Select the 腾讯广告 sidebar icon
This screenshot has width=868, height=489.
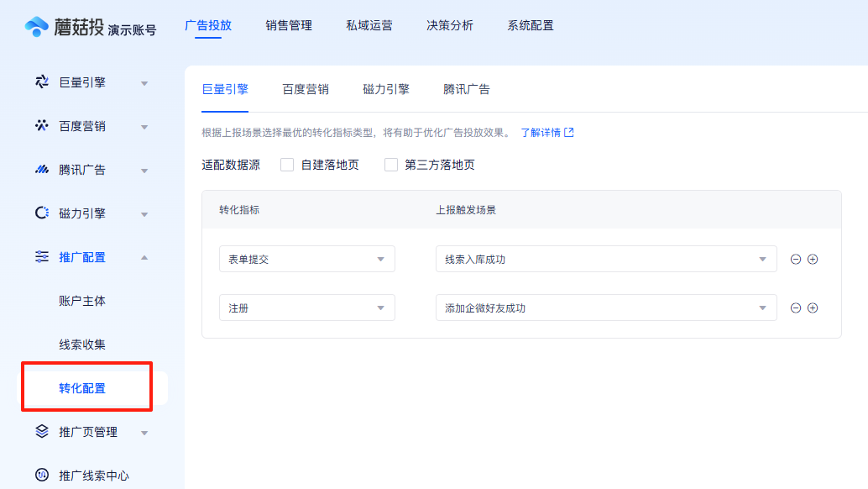(x=40, y=169)
